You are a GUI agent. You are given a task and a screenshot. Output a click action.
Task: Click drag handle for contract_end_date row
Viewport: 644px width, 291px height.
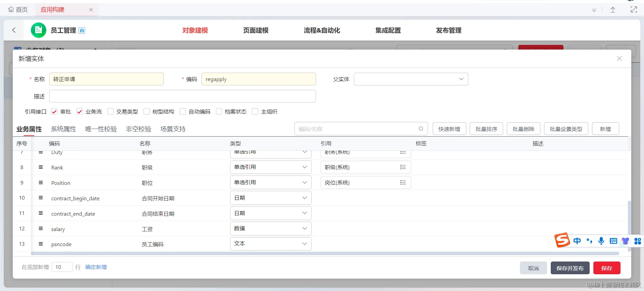pyautogui.click(x=41, y=213)
